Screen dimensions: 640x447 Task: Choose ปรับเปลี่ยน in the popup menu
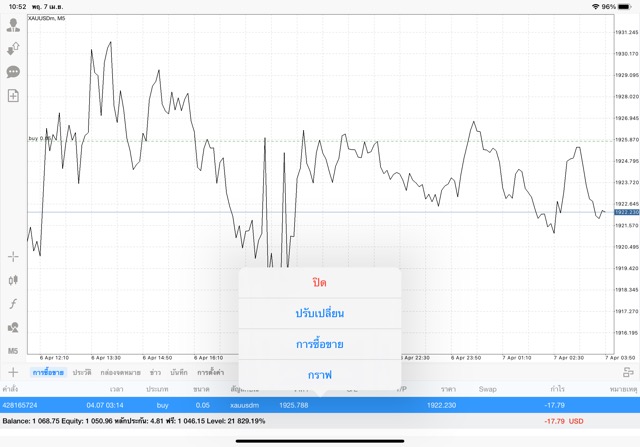click(319, 314)
